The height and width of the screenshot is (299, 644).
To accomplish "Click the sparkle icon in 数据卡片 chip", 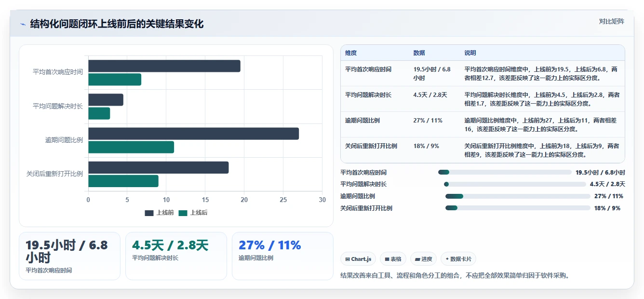I will click(447, 259).
